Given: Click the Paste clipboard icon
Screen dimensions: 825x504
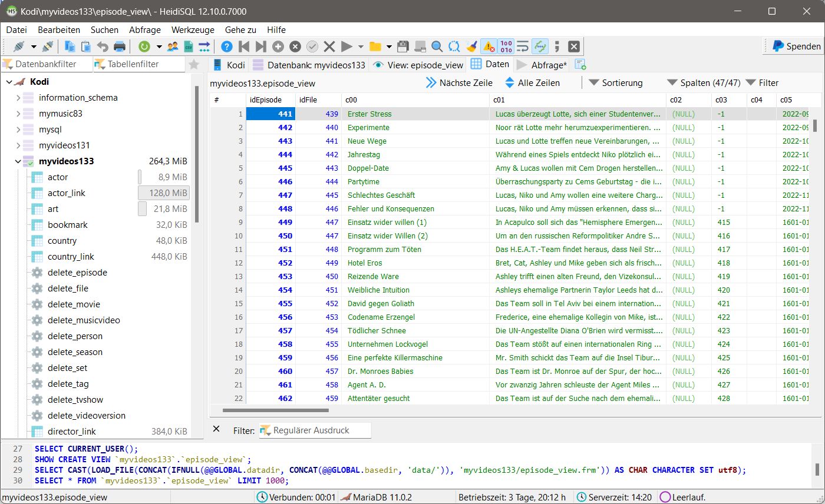Looking at the screenshot, I should pyautogui.click(x=86, y=47).
